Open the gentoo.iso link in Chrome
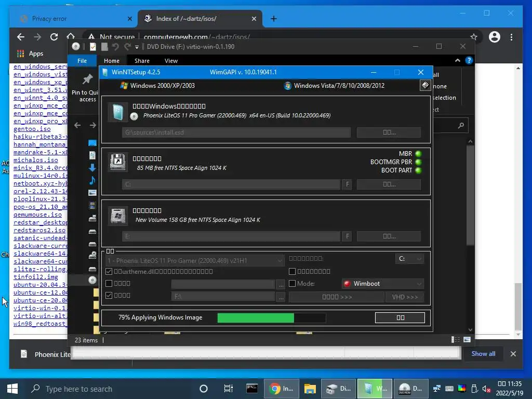The width and height of the screenshot is (532, 399). 32,129
